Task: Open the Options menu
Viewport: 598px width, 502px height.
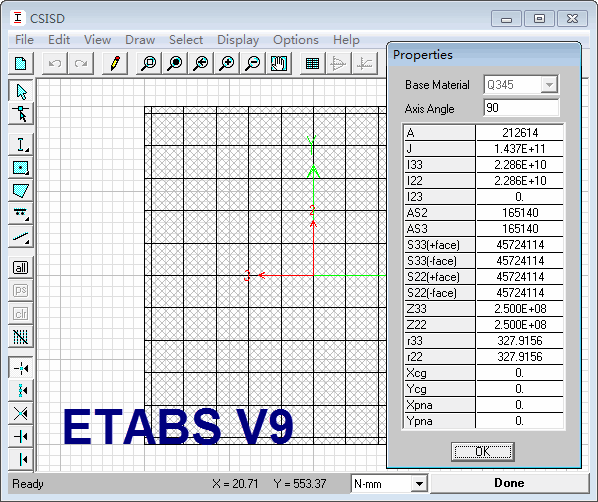Action: click(x=296, y=40)
